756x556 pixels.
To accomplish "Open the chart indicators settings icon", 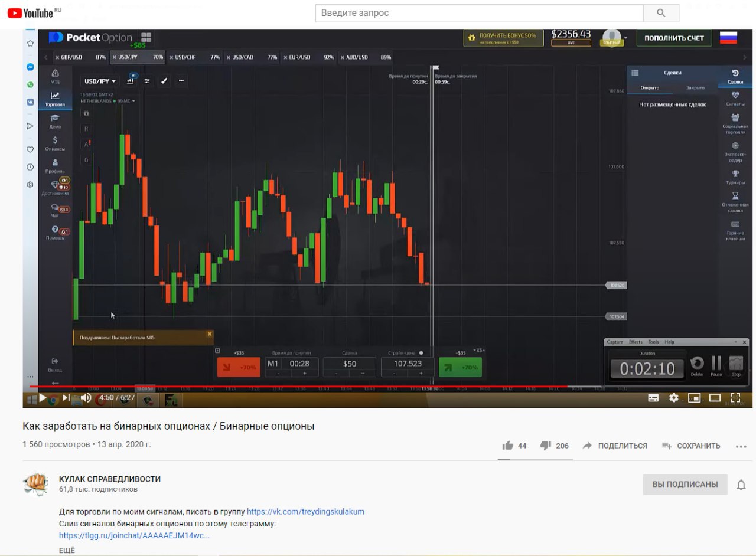I will point(147,81).
